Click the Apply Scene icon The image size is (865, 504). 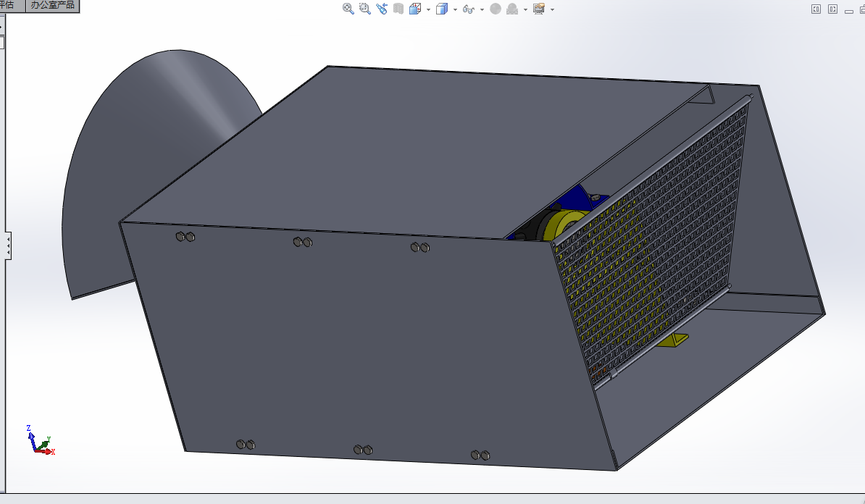tap(512, 9)
